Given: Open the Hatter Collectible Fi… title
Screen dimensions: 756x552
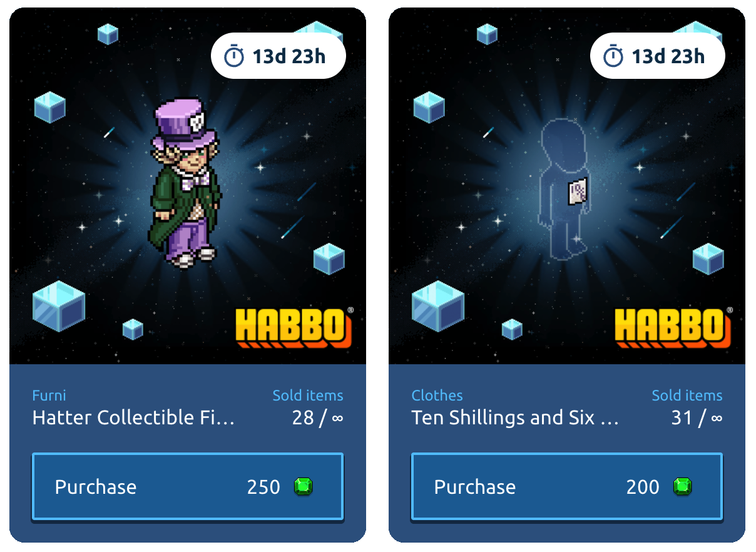Looking at the screenshot, I should 133,417.
